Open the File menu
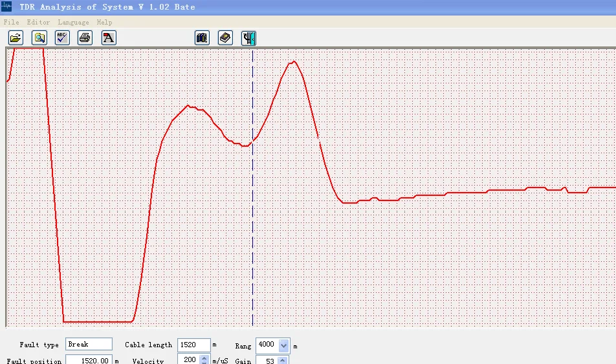The width and height of the screenshot is (616, 364). (11, 22)
